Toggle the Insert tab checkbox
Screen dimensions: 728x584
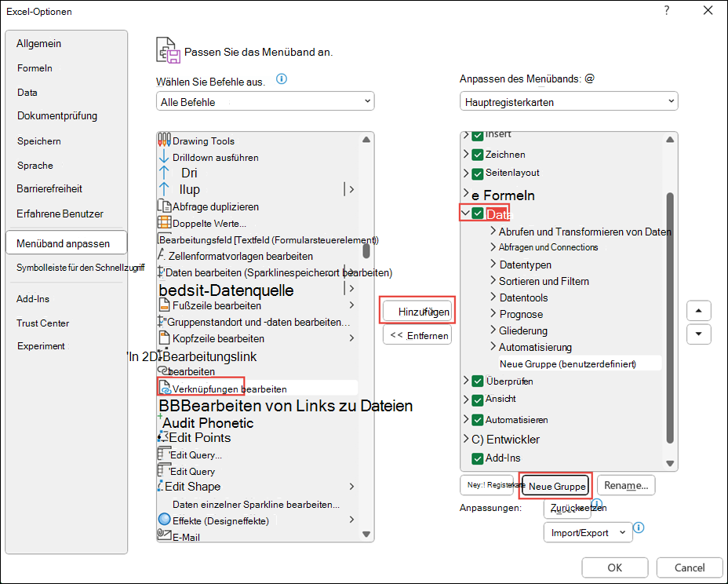(x=478, y=136)
